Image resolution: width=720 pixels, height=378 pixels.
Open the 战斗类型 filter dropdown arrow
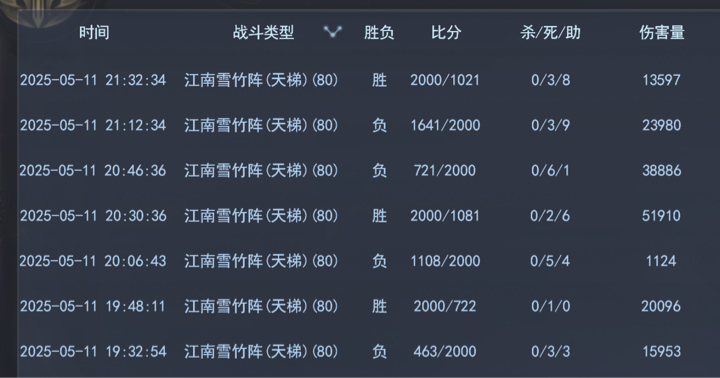tap(332, 32)
